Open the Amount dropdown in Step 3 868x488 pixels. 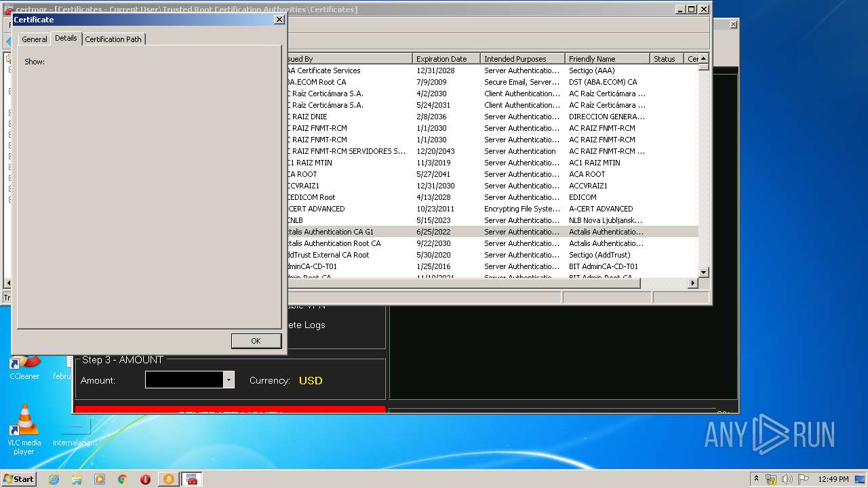click(229, 380)
